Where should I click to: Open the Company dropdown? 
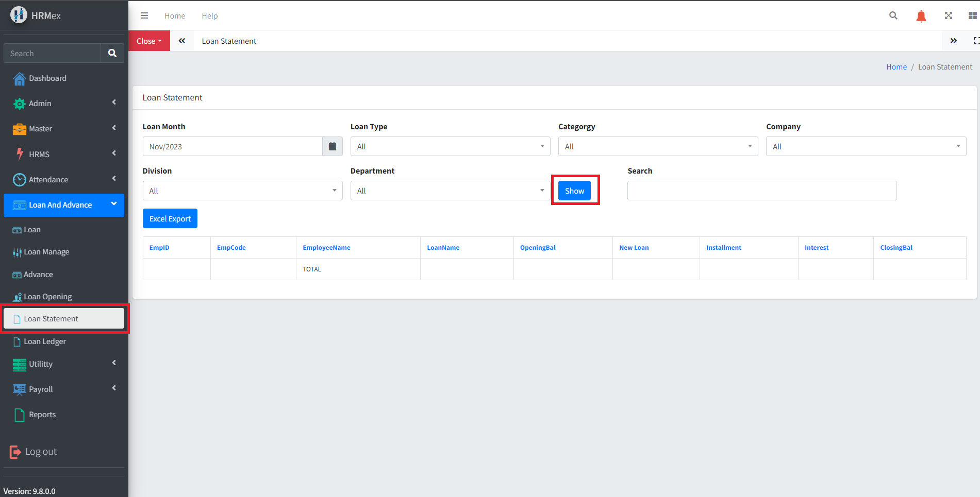866,147
